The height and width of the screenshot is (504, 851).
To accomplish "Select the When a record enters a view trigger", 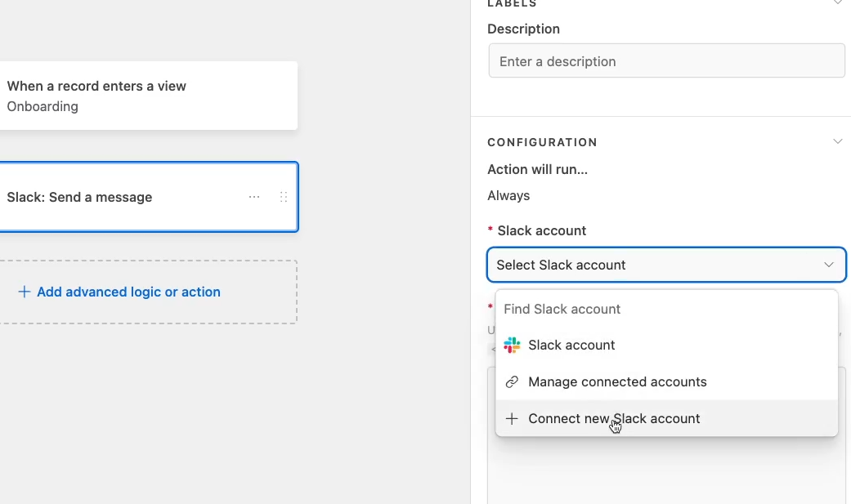I will click(148, 96).
